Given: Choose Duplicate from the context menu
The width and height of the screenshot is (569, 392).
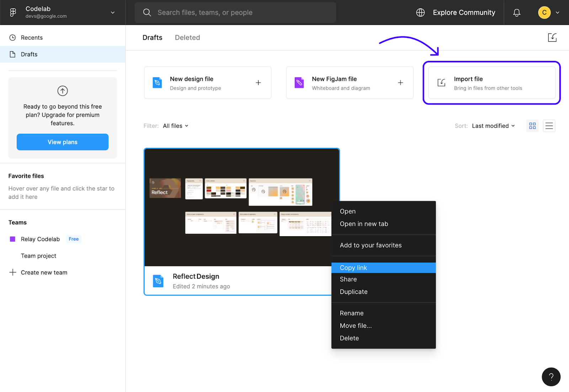Looking at the screenshot, I should [383, 292].
